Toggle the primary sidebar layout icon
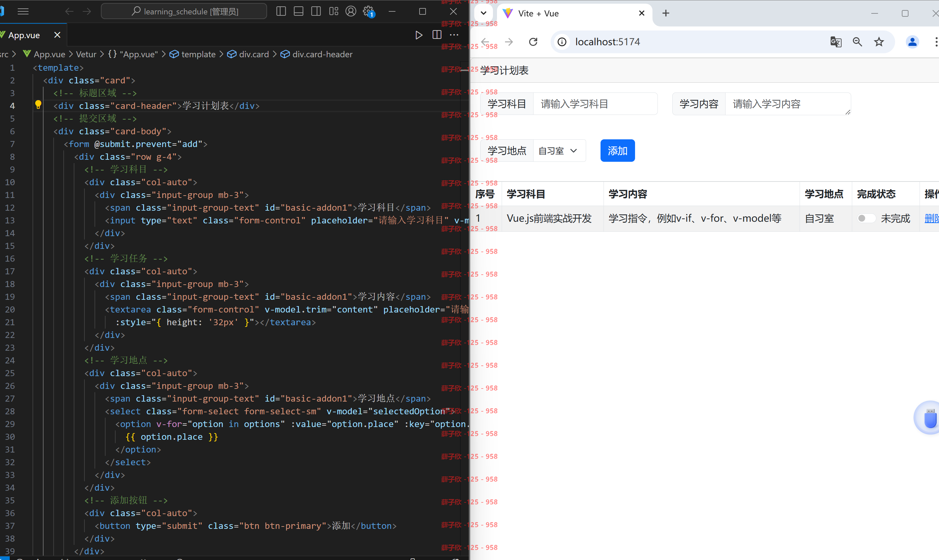The width and height of the screenshot is (939, 560). click(x=281, y=11)
